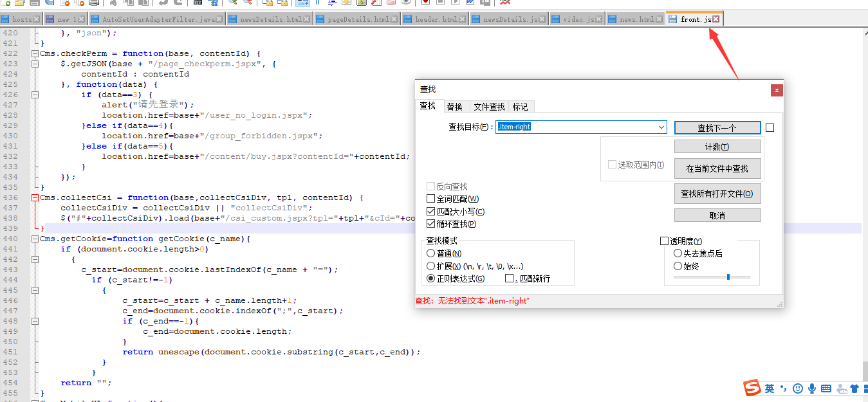This screenshot has width=868, height=402.
Task: Open the 查找目标 history dropdown arrow
Action: [x=661, y=127]
